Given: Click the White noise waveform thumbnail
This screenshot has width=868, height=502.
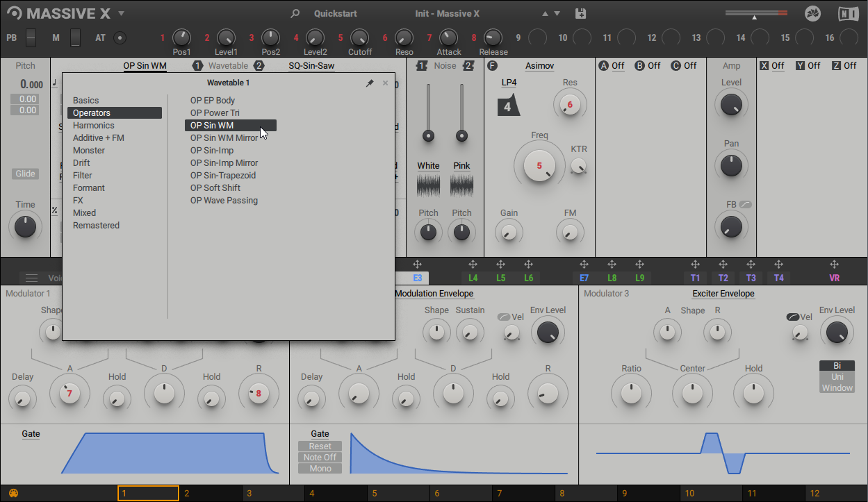Looking at the screenshot, I should tap(428, 185).
